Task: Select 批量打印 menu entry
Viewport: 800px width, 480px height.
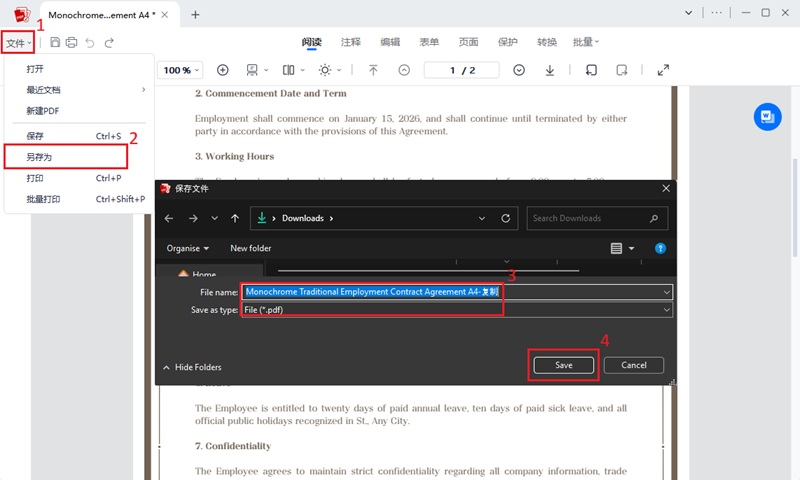Action: click(79, 199)
